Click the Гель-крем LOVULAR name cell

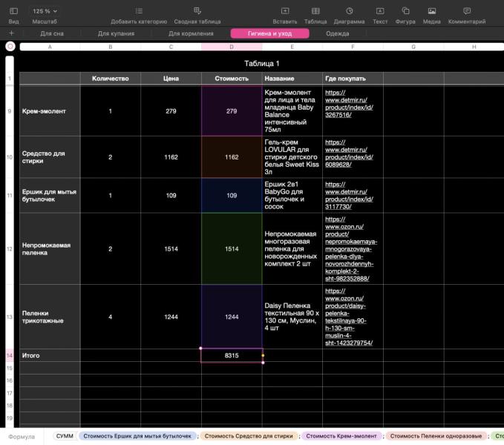[292, 157]
